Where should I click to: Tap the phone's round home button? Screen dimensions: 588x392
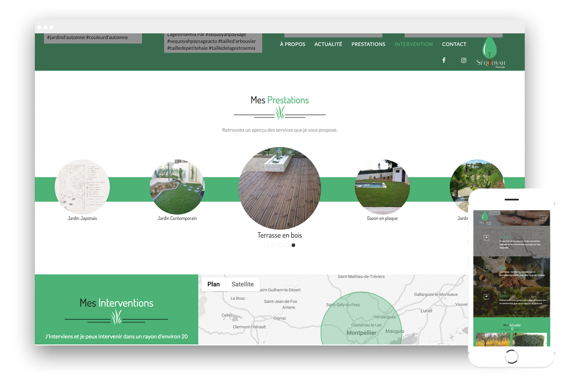pos(512,356)
